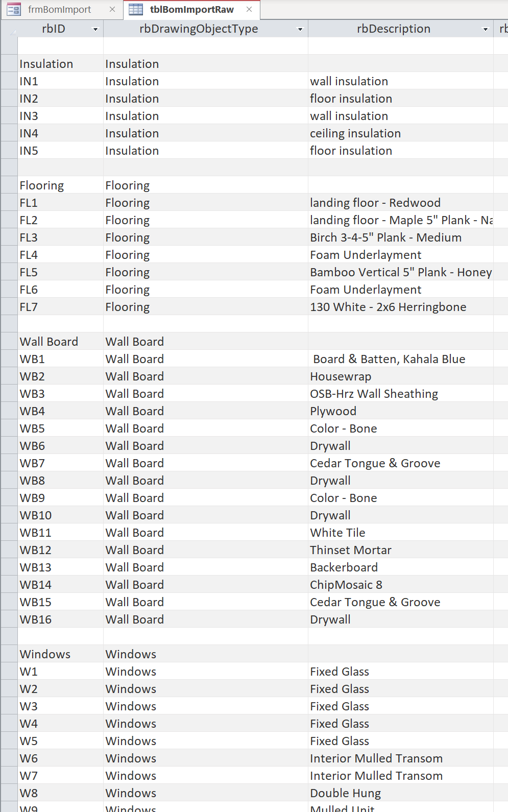508x812 pixels.
Task: Select the tblBomImportRaw tab
Action: tap(191, 10)
